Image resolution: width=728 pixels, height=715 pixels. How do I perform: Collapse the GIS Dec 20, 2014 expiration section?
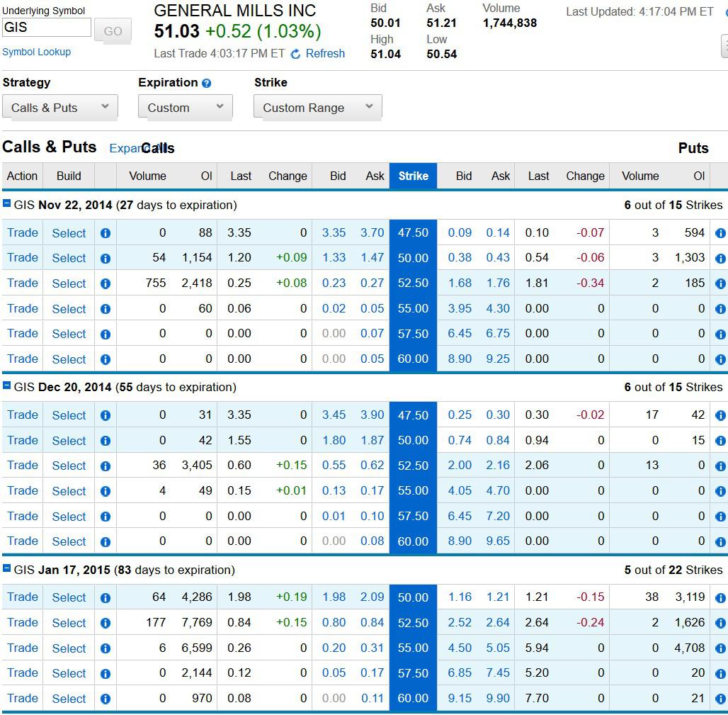[x=8, y=388]
